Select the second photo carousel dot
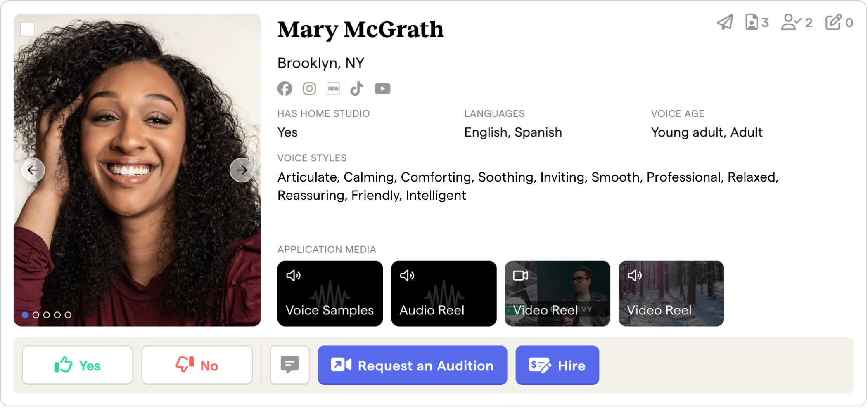Viewport: 868px width, 408px height. point(36,315)
